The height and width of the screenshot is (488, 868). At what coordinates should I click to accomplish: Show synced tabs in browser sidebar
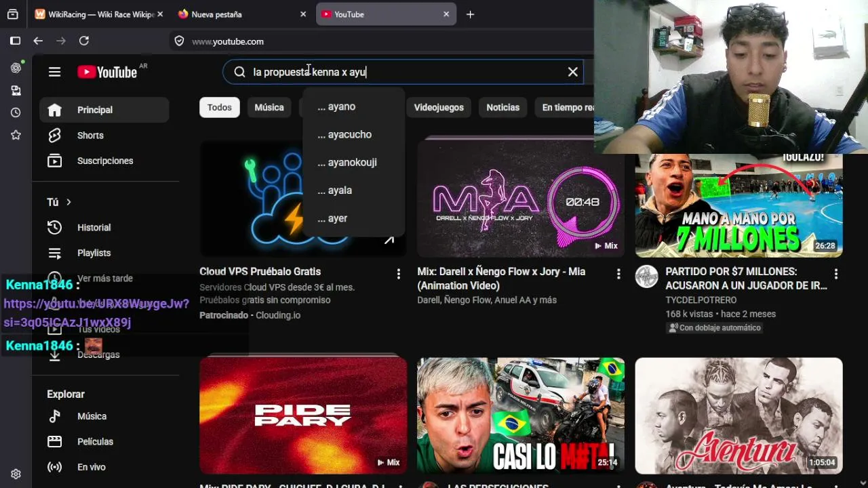click(x=16, y=90)
